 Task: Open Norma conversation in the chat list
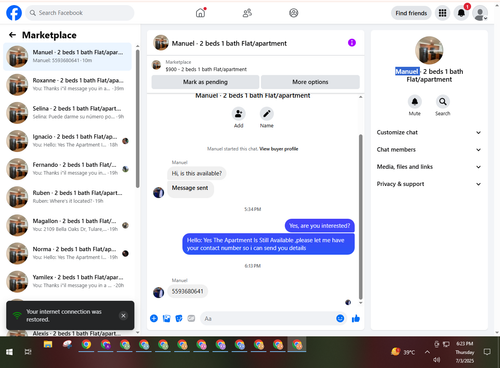pos(67,253)
